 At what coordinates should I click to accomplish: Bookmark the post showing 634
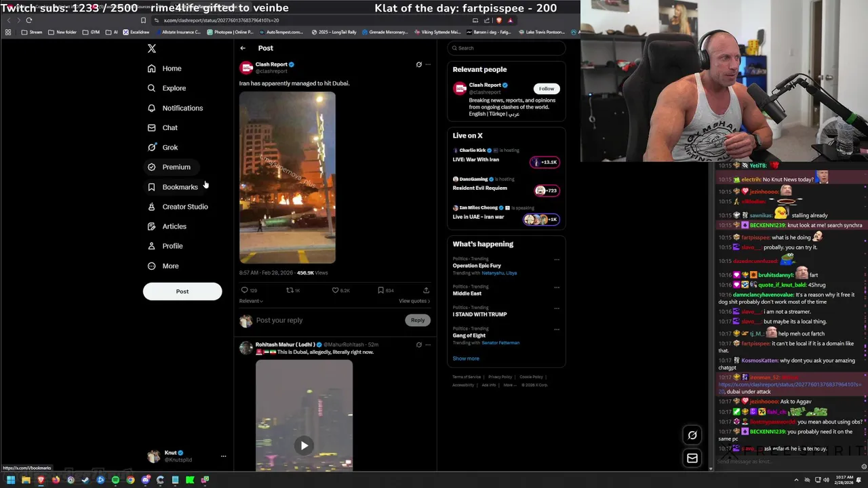click(380, 290)
